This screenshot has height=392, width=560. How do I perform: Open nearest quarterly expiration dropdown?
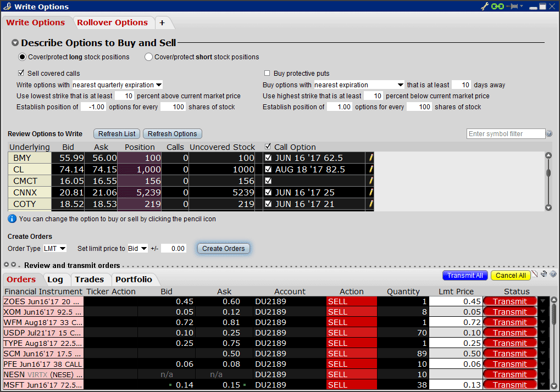[x=118, y=85]
